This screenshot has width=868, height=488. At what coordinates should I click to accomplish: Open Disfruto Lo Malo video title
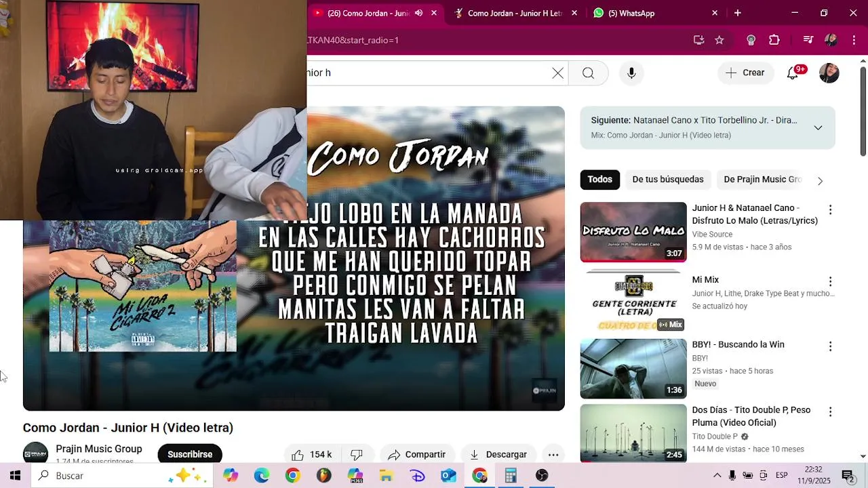pyautogui.click(x=755, y=214)
